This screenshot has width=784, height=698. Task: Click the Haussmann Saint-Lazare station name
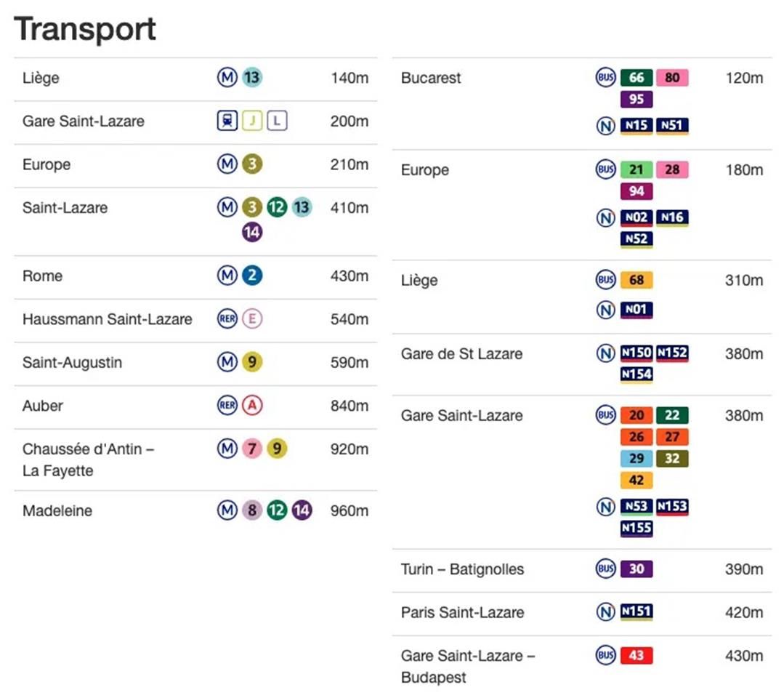coord(108,319)
